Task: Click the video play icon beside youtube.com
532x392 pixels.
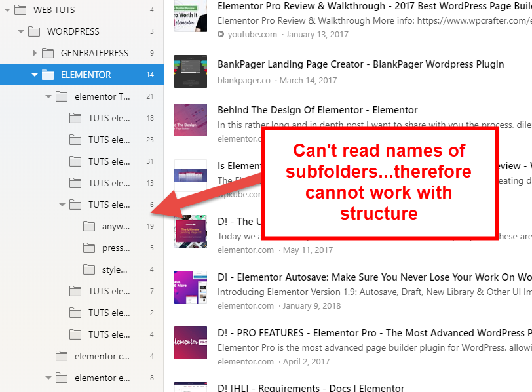Action: (221, 34)
